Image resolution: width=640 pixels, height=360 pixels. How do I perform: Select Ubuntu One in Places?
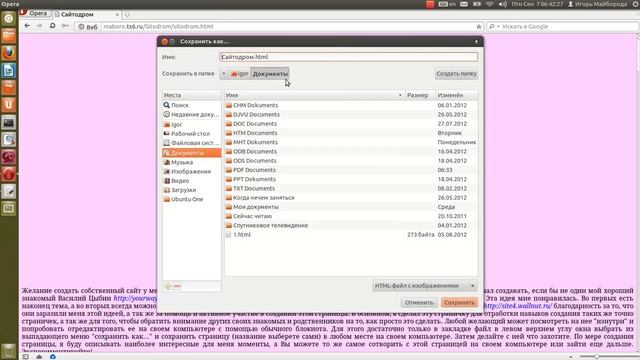point(192,200)
